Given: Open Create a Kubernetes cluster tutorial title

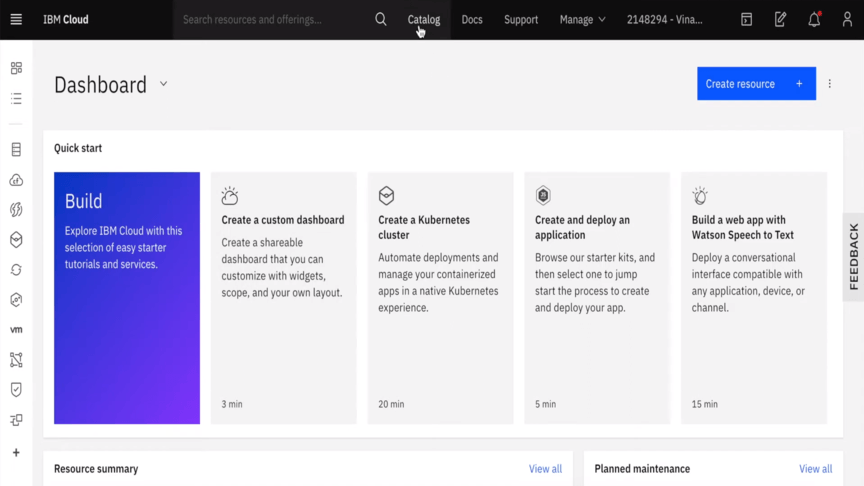Looking at the screenshot, I should 424,227.
